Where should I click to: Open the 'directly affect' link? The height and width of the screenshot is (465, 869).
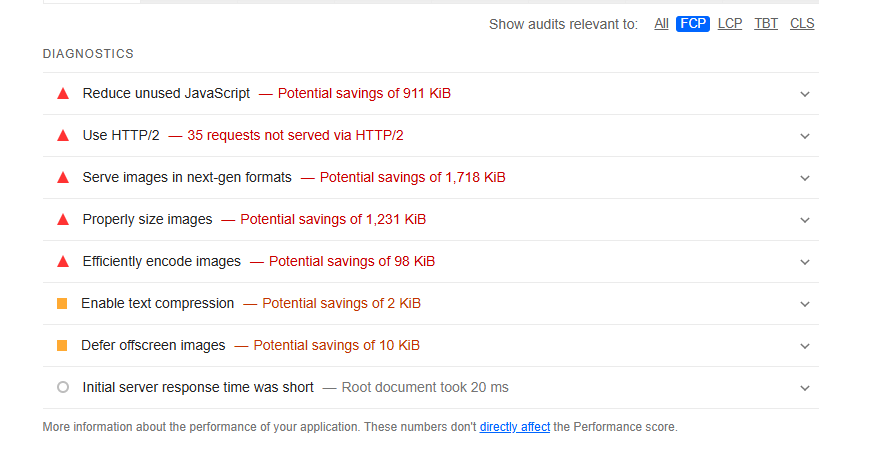(x=514, y=427)
